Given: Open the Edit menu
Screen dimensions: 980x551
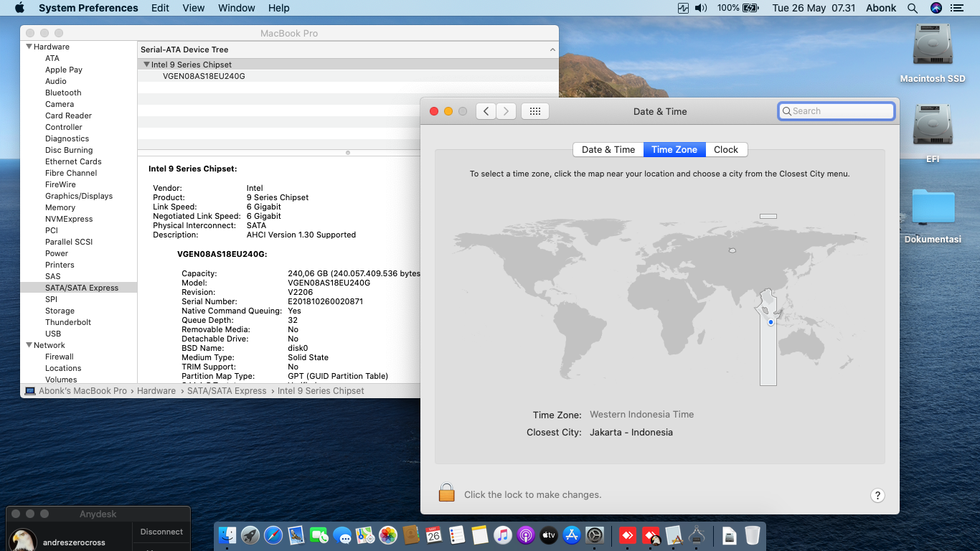Looking at the screenshot, I should [160, 8].
